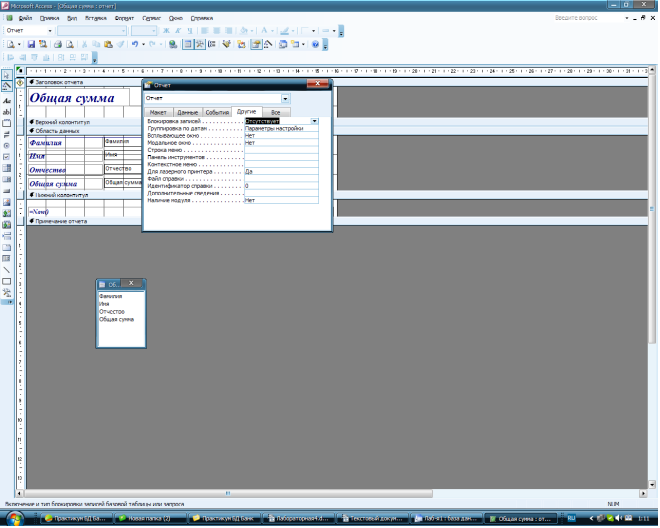Open the Файл menu
This screenshot has width=660, height=528.
tap(25, 18)
